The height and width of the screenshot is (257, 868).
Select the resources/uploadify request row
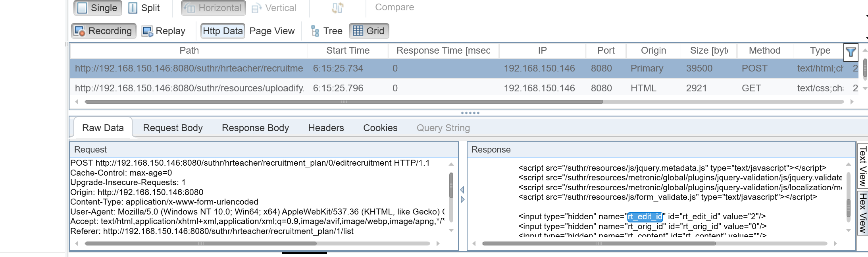464,88
